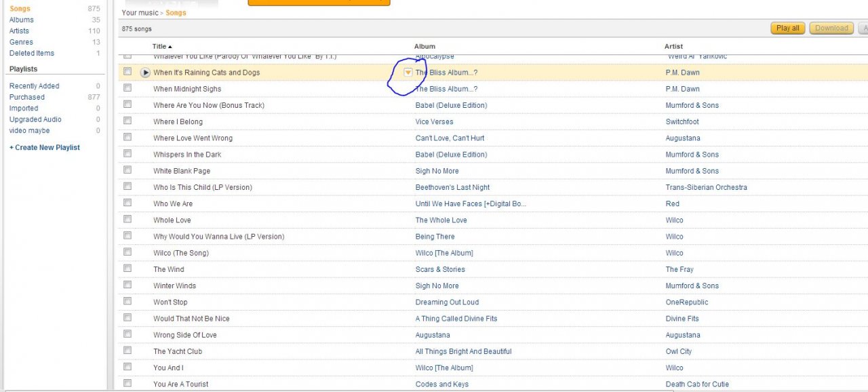Viewport: 868px width, 392px height.
Task: Open The Fray artist link
Action: coord(679,269)
